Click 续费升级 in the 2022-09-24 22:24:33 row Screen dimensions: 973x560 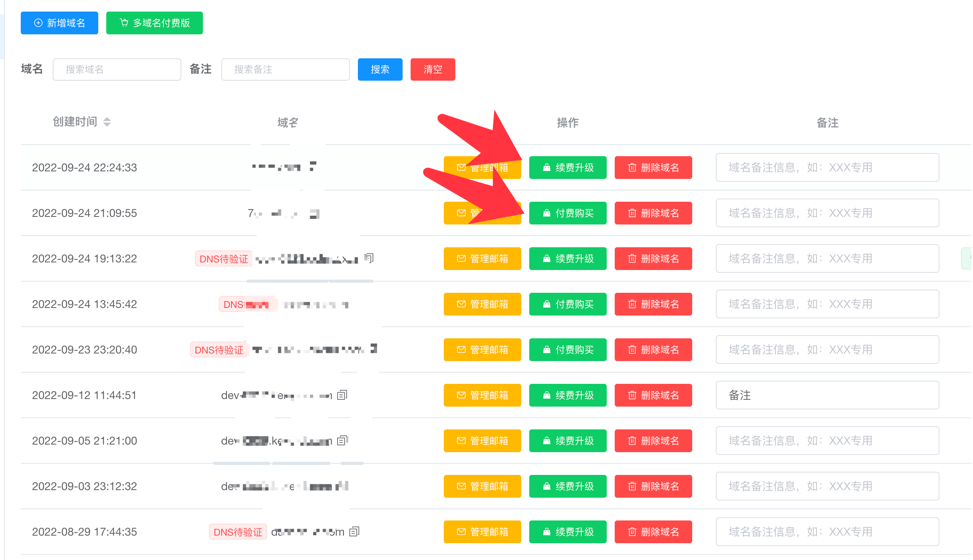click(568, 167)
